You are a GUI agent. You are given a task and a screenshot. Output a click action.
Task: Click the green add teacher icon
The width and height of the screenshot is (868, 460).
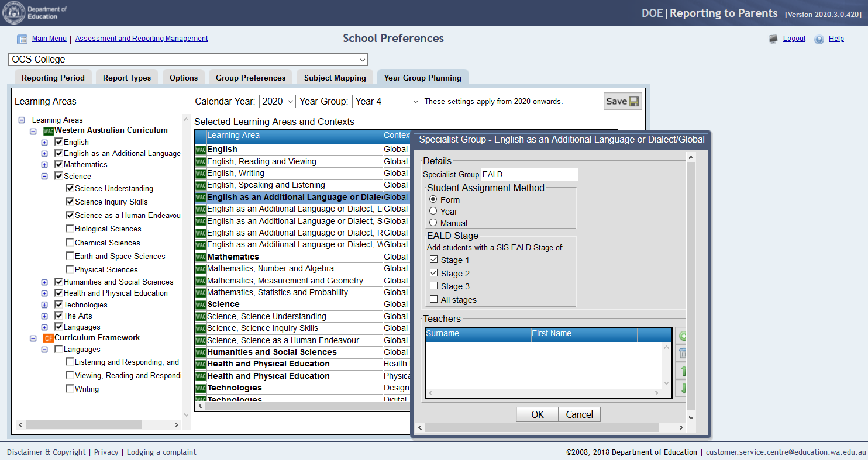[681, 336]
